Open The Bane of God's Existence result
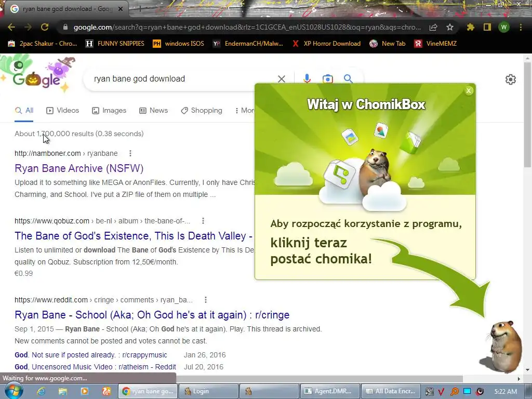This screenshot has width=532, height=399. tap(134, 236)
